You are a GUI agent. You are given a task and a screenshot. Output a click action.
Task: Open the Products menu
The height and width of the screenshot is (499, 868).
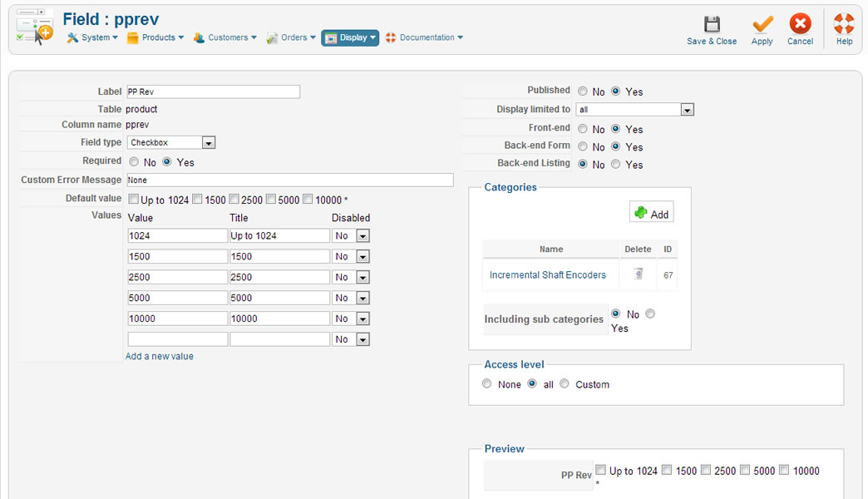tap(155, 37)
